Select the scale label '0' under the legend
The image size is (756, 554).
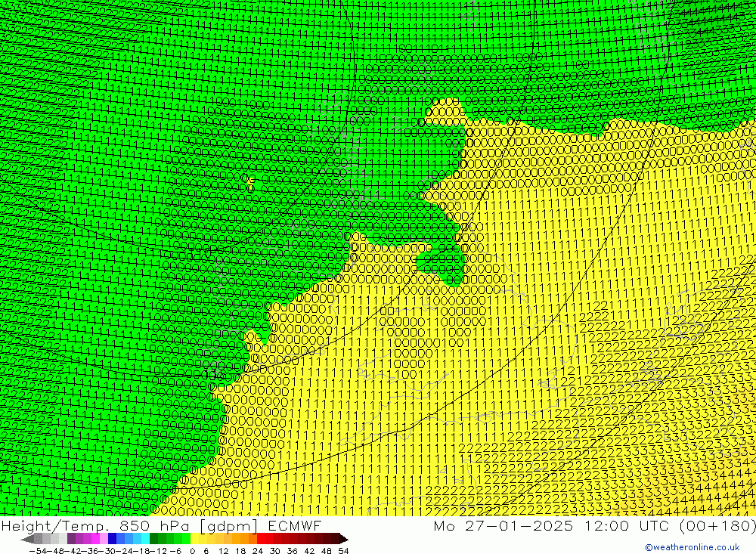coord(192,551)
